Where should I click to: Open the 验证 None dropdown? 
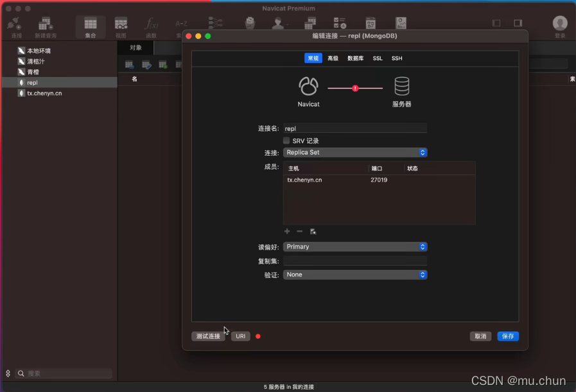tap(355, 275)
